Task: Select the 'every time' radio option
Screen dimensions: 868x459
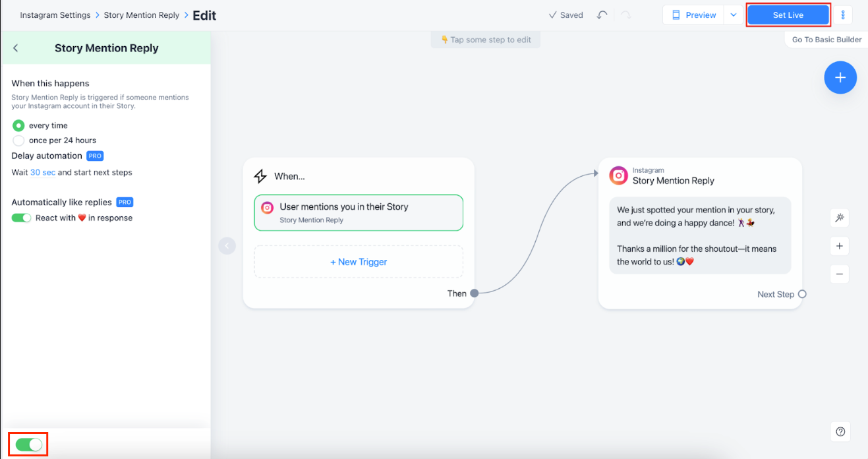Action: (18, 125)
